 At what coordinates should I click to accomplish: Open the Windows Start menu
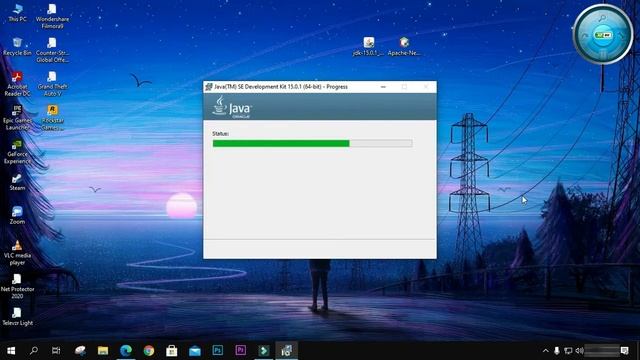click(11, 351)
